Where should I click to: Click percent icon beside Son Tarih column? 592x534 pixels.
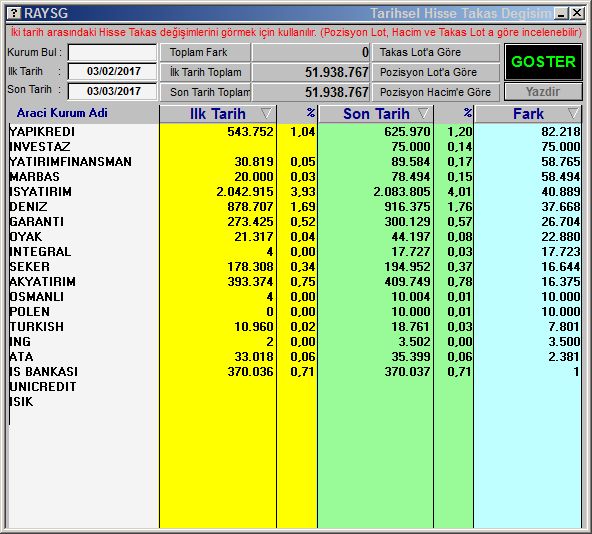coord(468,113)
